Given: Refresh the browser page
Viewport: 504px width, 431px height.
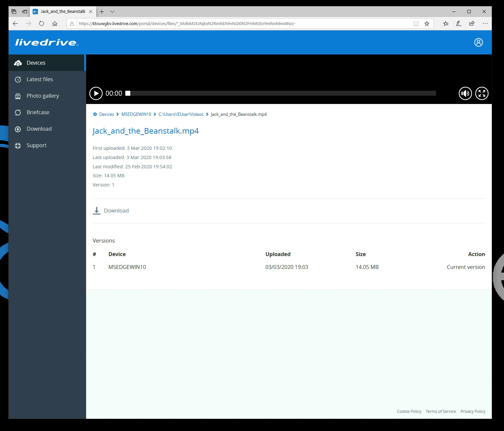Looking at the screenshot, I should point(42,23).
